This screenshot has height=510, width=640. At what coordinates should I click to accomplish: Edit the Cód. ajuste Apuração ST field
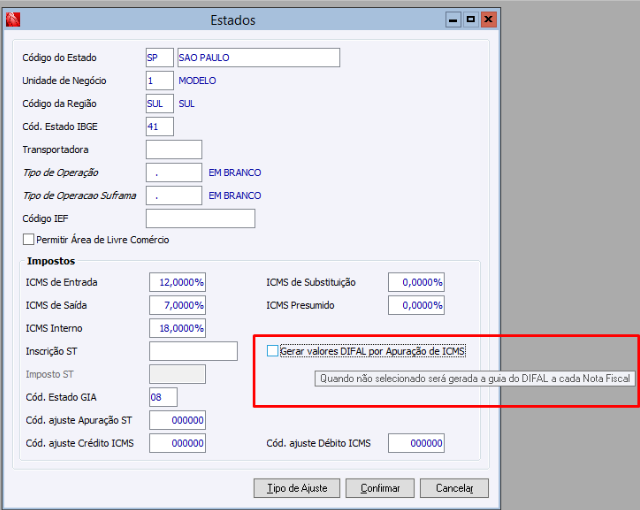click(x=178, y=420)
